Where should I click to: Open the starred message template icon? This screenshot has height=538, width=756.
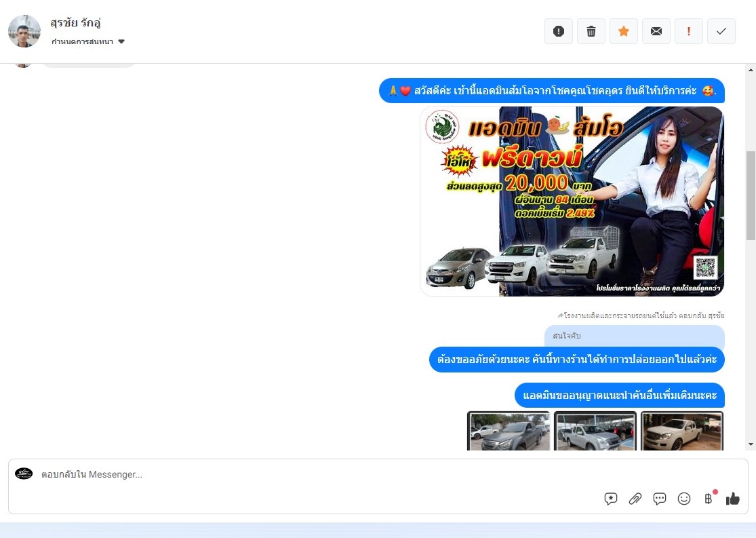611,499
